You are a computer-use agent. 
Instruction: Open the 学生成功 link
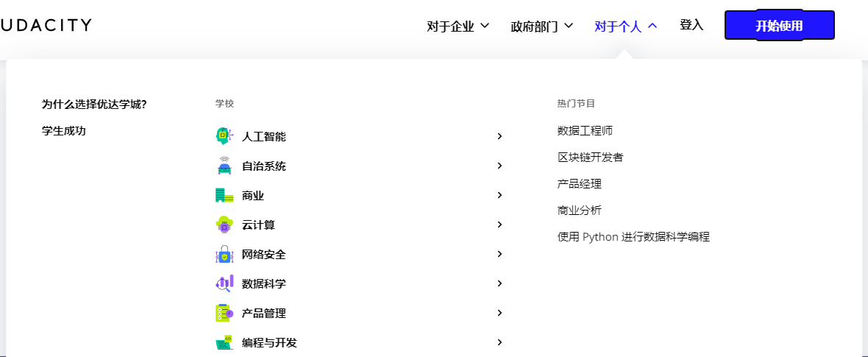click(x=64, y=131)
